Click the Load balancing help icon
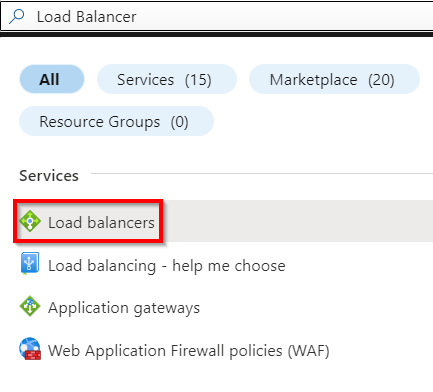 click(30, 263)
